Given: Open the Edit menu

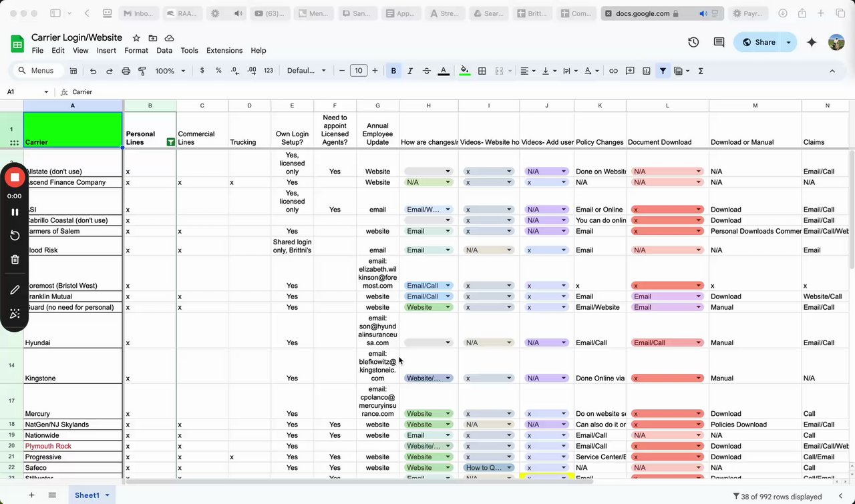Looking at the screenshot, I should pyautogui.click(x=58, y=50).
